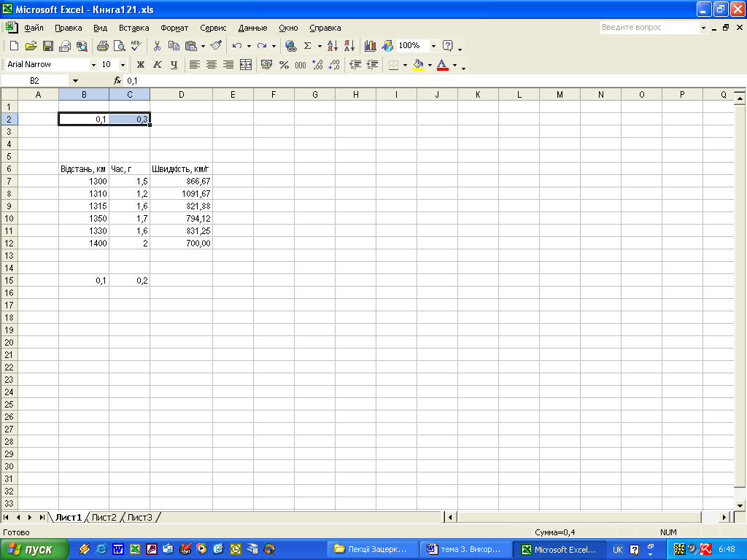This screenshot has width=747, height=560.
Task: Toggle underline formatting (Ч)
Action: [174, 65]
